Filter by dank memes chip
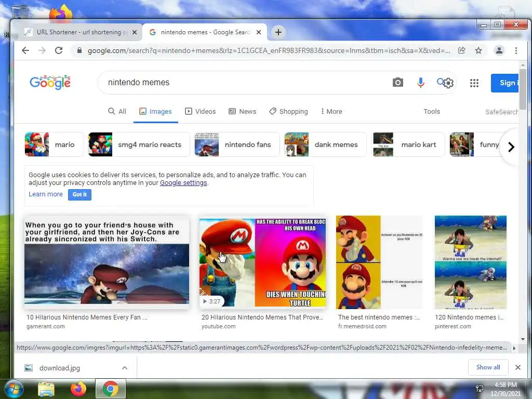Screen dimensions: 532x399 (325, 144)
